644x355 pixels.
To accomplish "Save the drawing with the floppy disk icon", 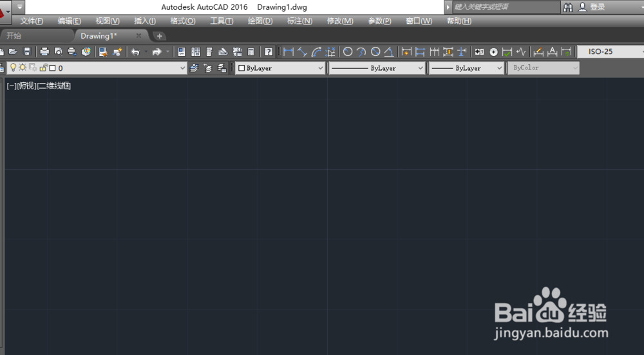I will pos(28,51).
